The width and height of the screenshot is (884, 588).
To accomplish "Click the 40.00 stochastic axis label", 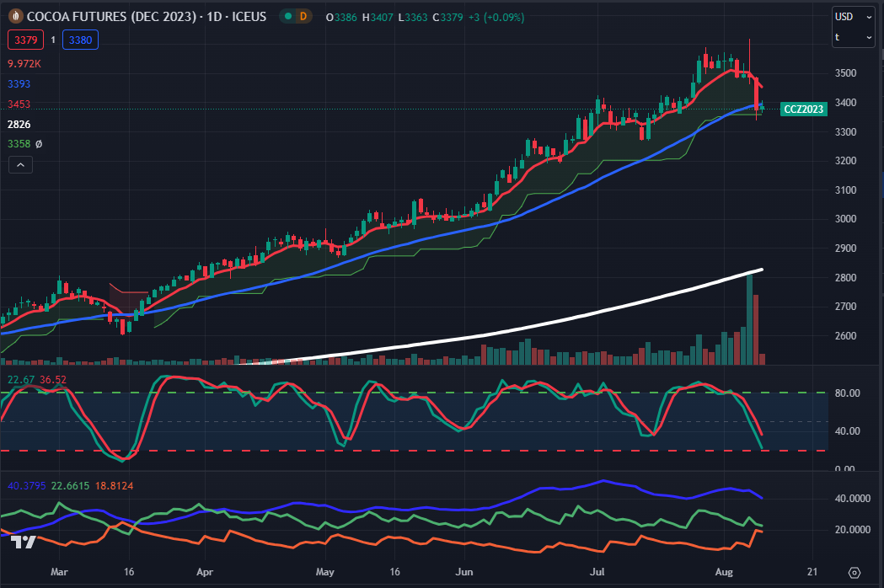I will (848, 430).
